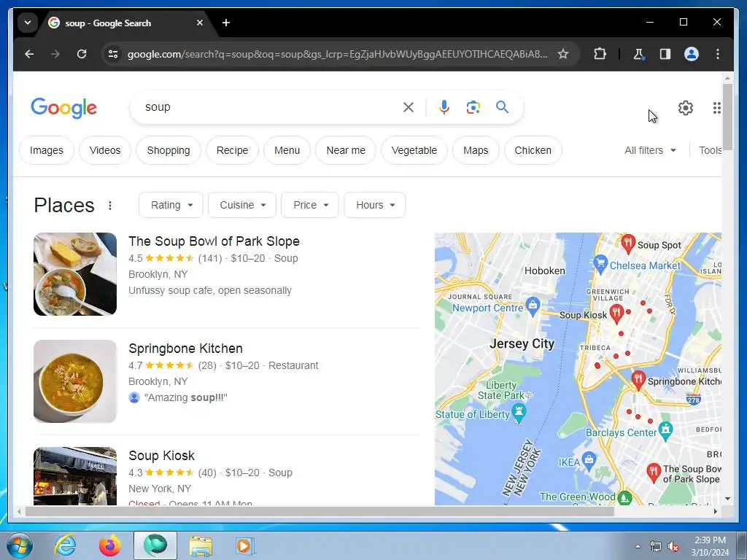
Task: Click the Soup Spot map pin
Action: 628,244
